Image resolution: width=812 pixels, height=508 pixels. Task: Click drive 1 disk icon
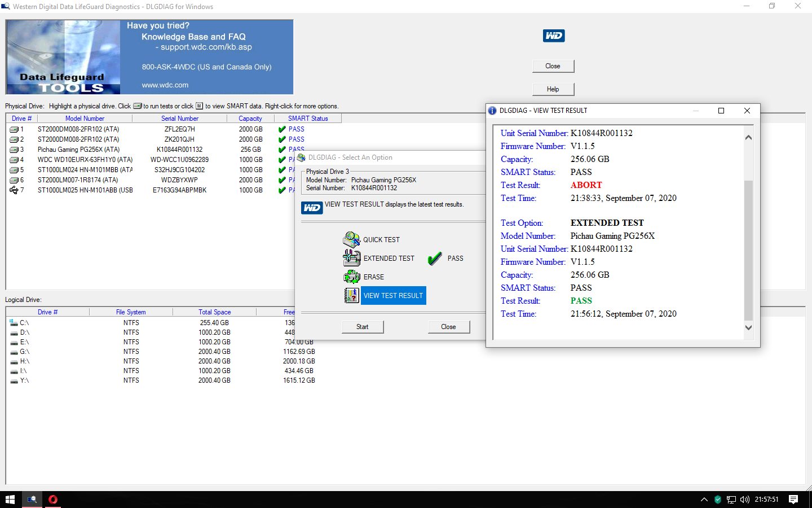point(14,129)
